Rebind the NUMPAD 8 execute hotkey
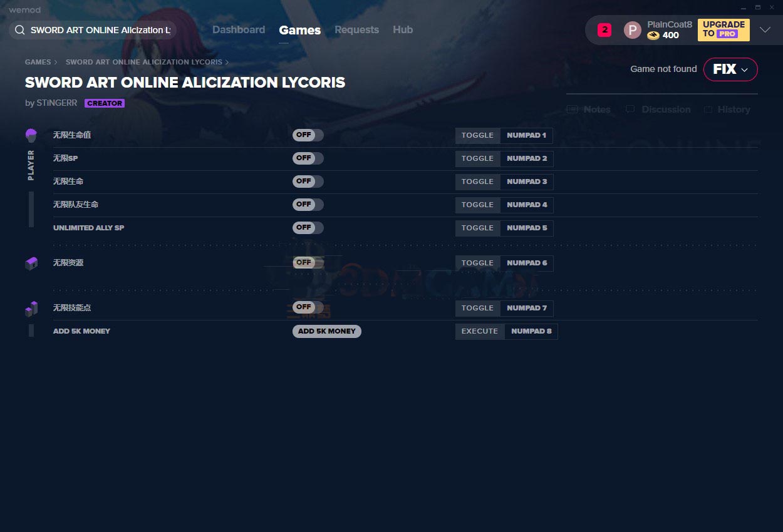 (x=531, y=331)
